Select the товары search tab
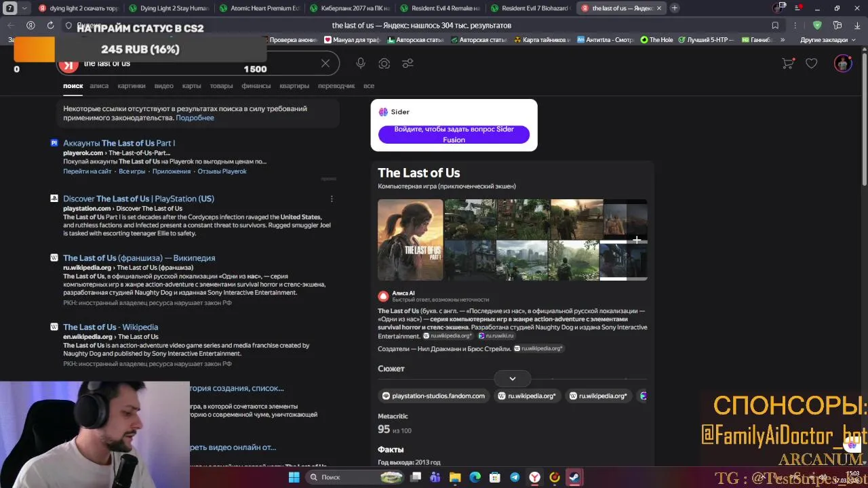This screenshot has height=488, width=868. coord(221,86)
